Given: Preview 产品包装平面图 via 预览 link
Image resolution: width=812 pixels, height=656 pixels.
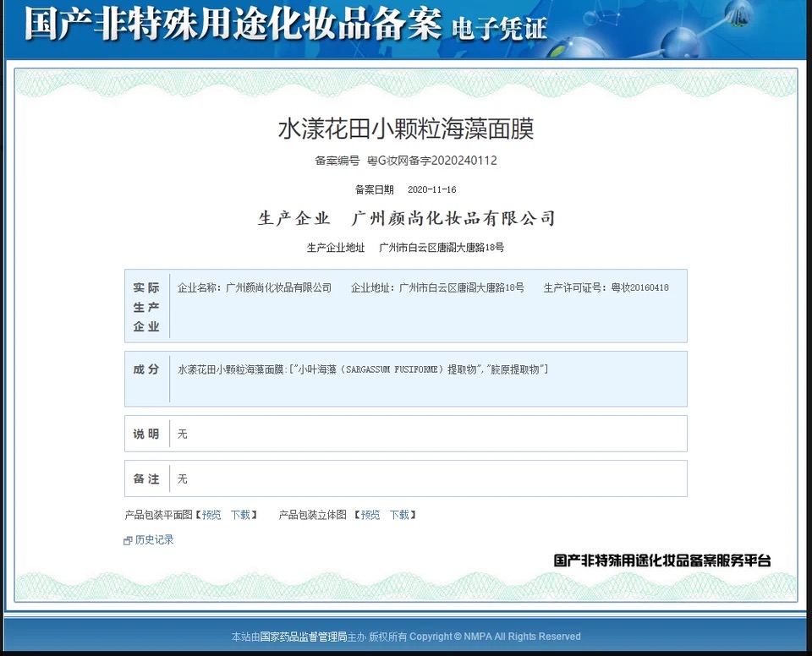Looking at the screenshot, I should [211, 515].
